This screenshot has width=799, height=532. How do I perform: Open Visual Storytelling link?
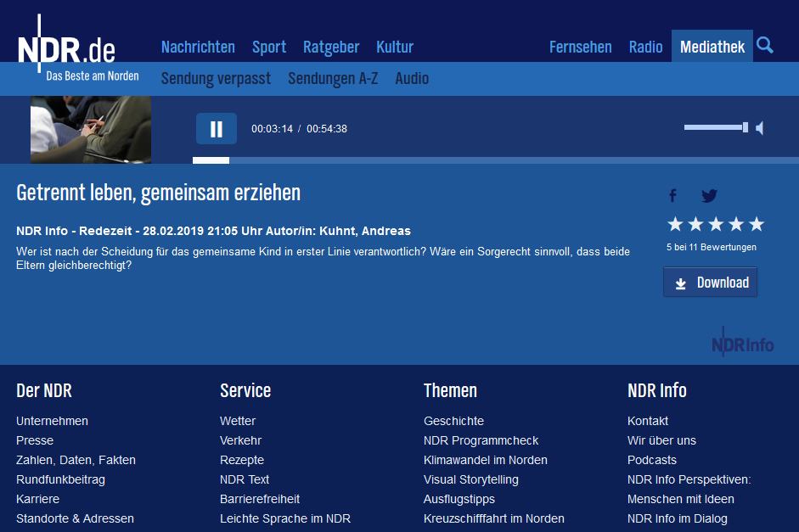tap(471, 479)
